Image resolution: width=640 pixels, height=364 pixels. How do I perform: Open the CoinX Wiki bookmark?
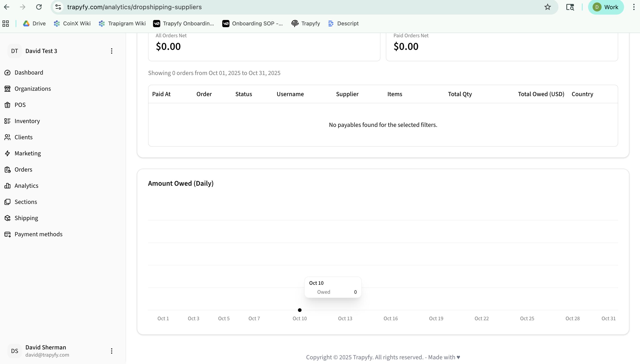point(72,24)
